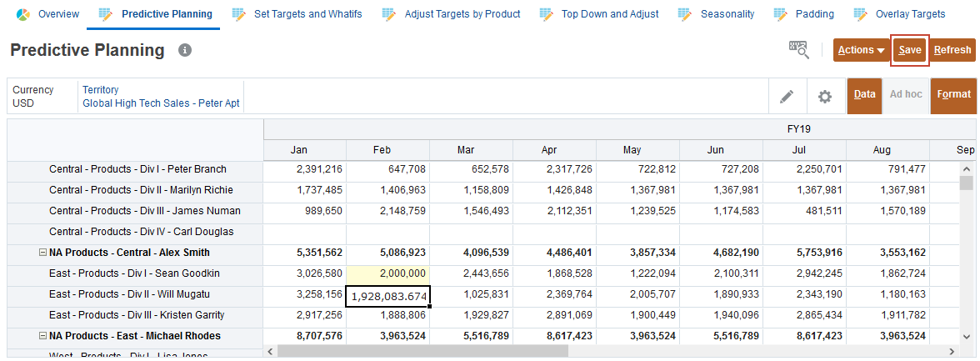The width and height of the screenshot is (980, 361).
Task: Select the Data panel tab
Action: 865,95
